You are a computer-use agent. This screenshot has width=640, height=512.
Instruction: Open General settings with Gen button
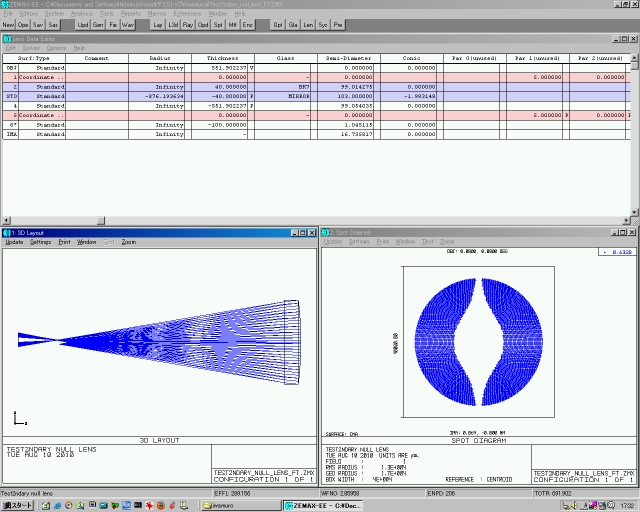98,25
